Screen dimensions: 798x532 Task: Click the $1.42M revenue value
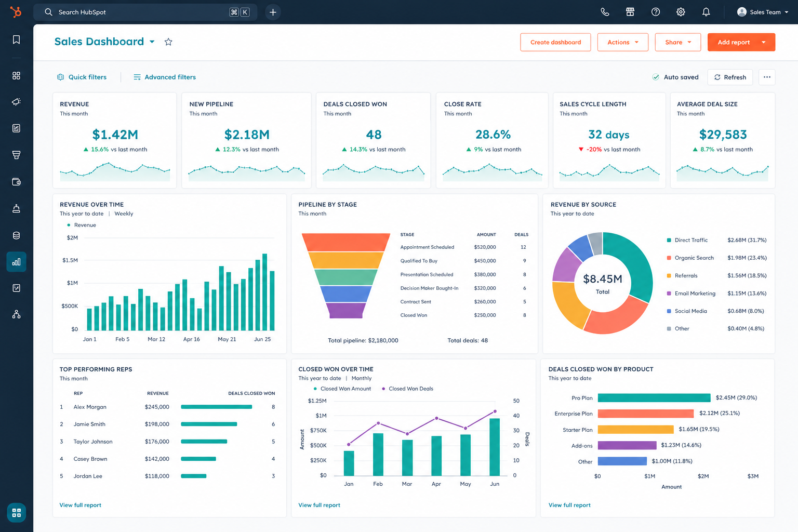coord(115,135)
